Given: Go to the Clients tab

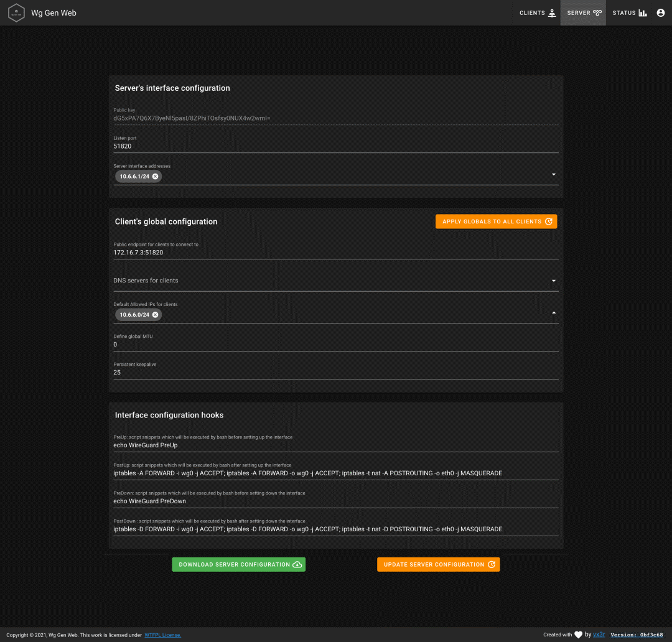Looking at the screenshot, I should pyautogui.click(x=538, y=13).
